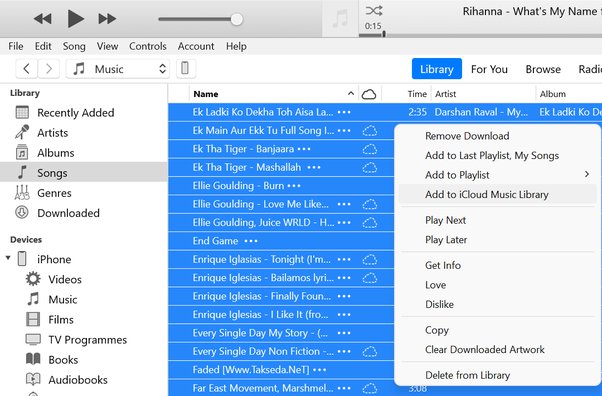Expand the Add to Playlist submenu
The image size is (602, 396).
[x=498, y=175]
